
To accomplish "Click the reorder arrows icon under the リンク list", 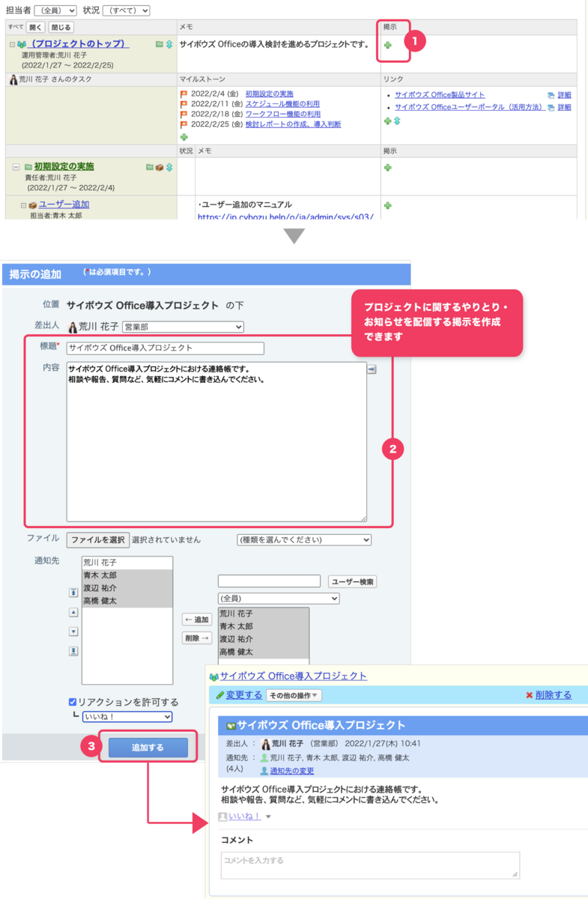I will point(397,120).
